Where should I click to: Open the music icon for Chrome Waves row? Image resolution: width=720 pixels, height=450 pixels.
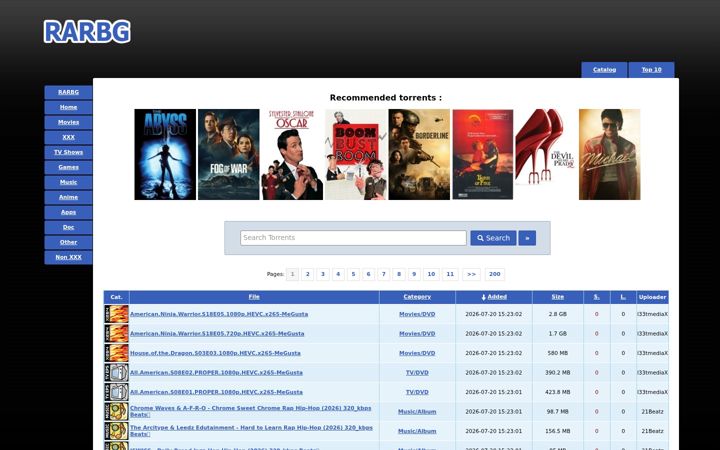pos(117,411)
